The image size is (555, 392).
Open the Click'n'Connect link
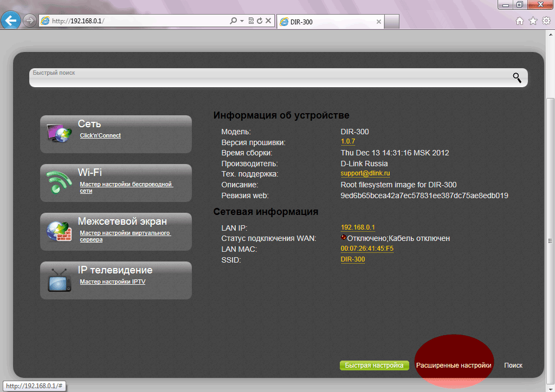click(100, 135)
